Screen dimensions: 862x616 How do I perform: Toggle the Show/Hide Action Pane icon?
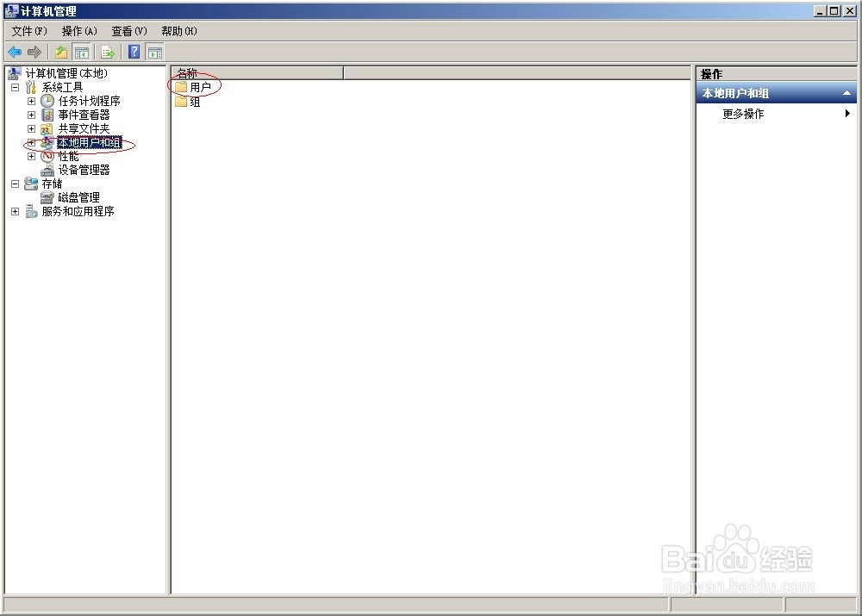(x=155, y=53)
